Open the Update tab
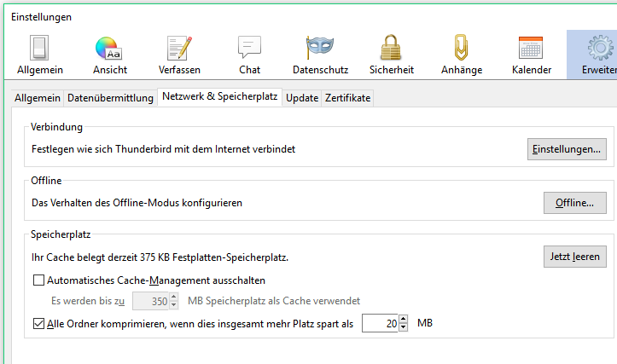Image resolution: width=617 pixels, height=364 pixels. (302, 98)
